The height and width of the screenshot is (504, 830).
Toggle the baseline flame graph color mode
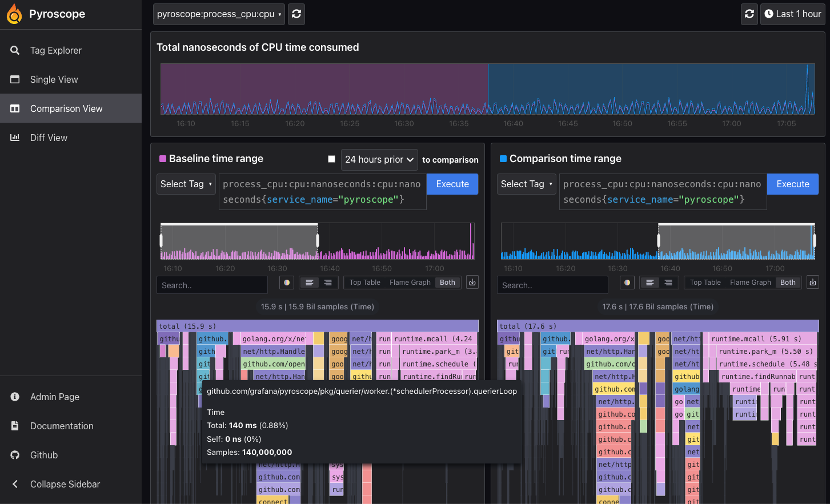(x=287, y=282)
